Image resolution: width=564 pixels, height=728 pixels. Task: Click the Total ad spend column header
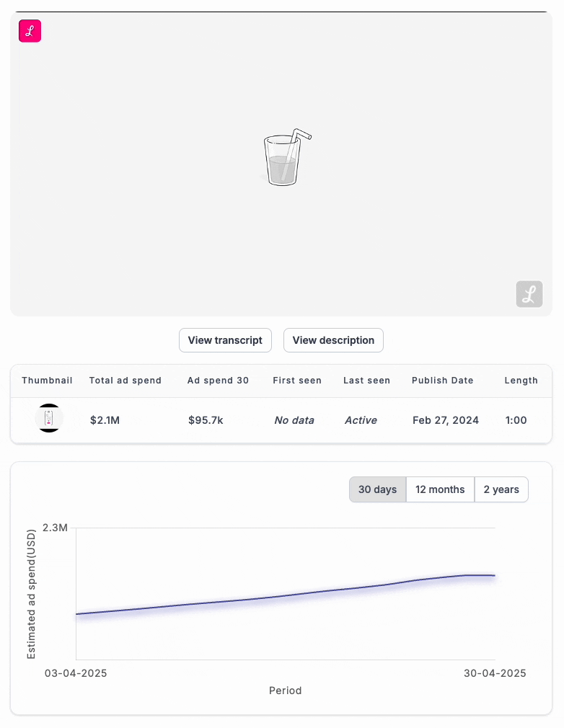tap(125, 381)
